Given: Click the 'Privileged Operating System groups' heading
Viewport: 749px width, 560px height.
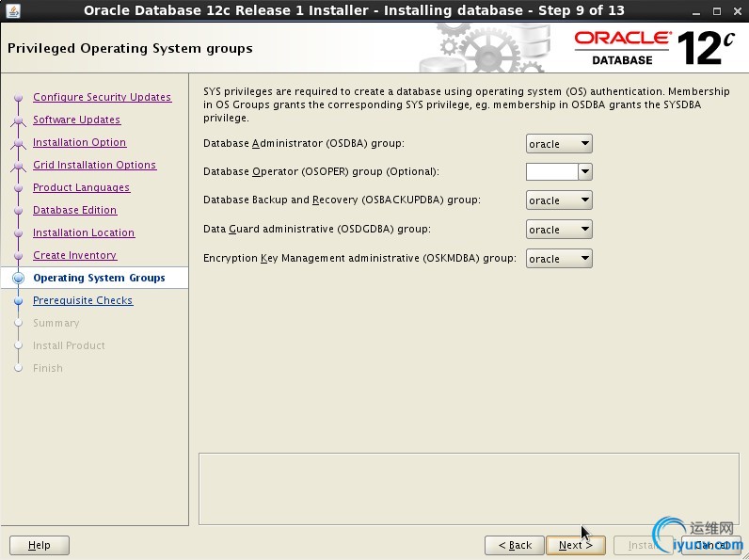Looking at the screenshot, I should (130, 48).
